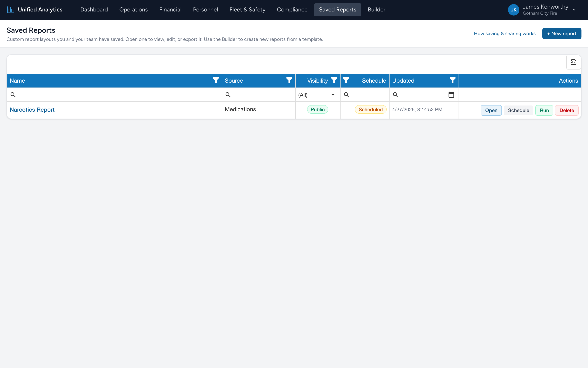
Task: Click Open for Narcotics Report
Action: [x=491, y=110]
